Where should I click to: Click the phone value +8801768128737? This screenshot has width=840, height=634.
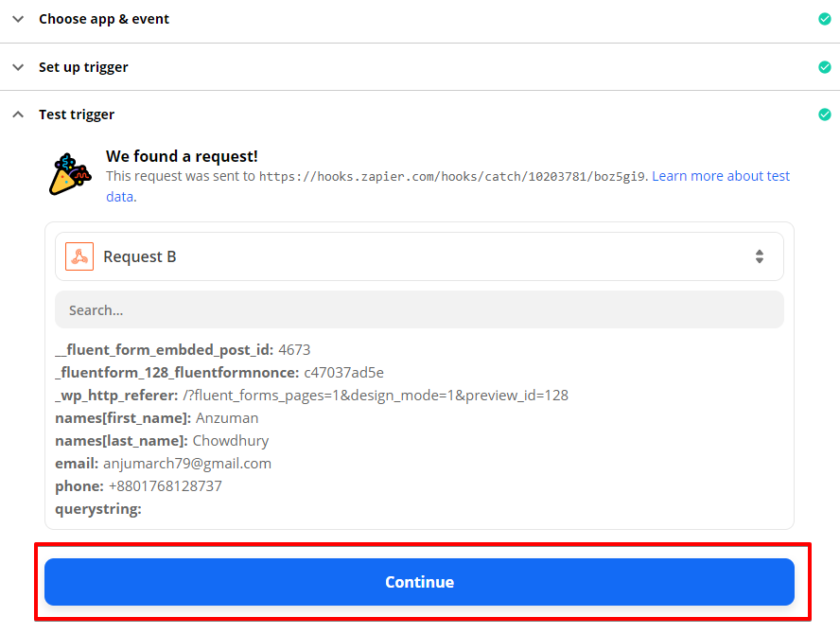click(165, 486)
